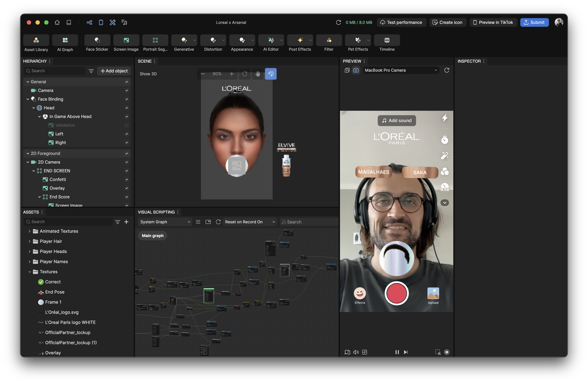Viewport: 588px width, 384px height.
Task: Reset the Scene view rotation
Action: (245, 74)
